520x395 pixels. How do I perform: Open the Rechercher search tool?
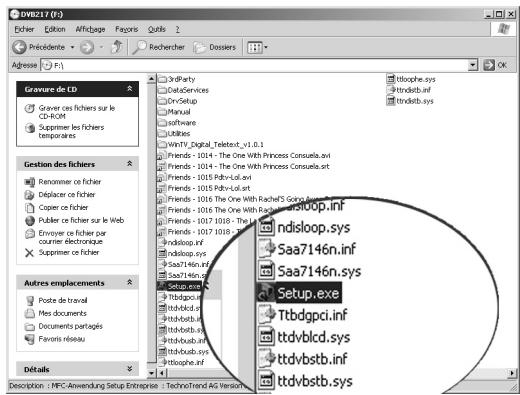pos(159,47)
